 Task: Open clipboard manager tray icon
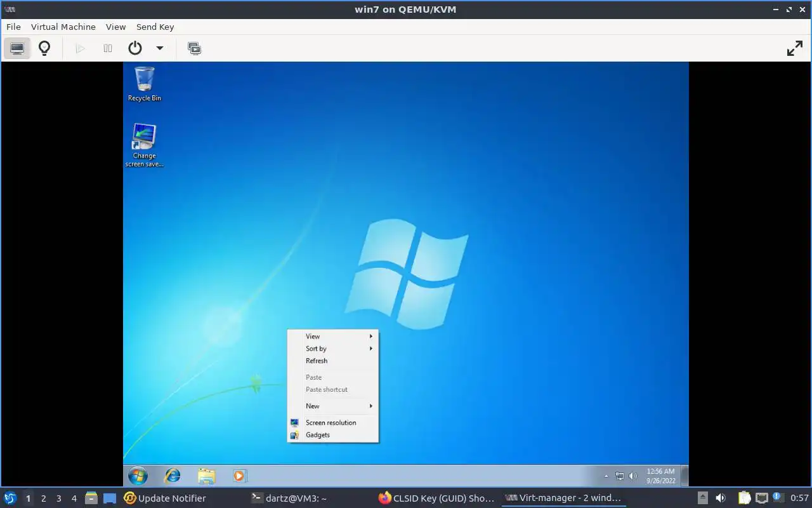744,498
